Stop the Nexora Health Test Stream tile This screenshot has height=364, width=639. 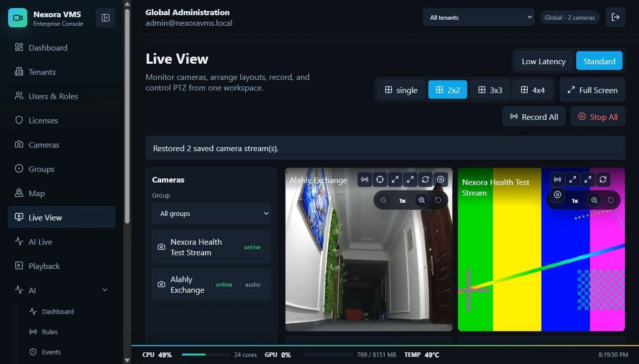tap(557, 195)
